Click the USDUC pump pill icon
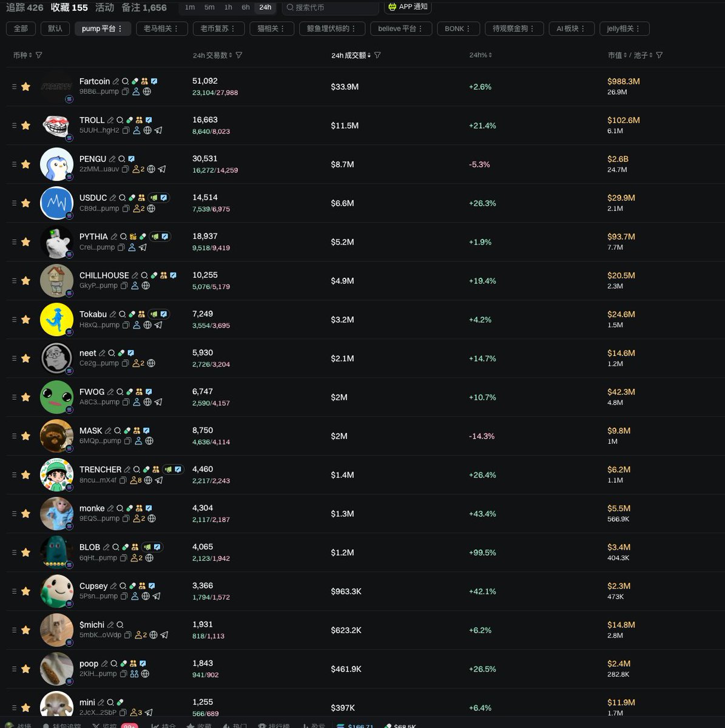 (x=132, y=198)
